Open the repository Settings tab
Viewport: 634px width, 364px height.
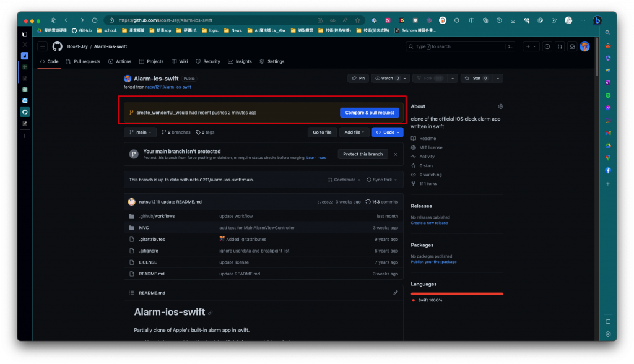point(272,61)
